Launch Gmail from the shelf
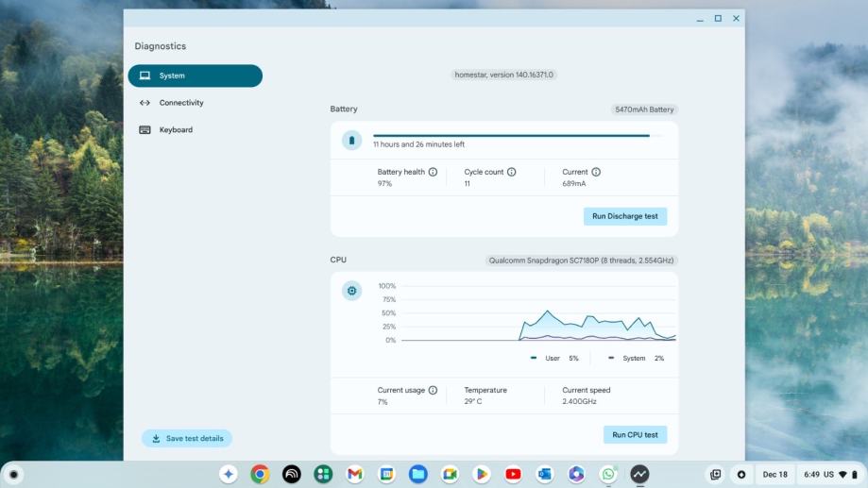Viewport: 868px width, 488px height. click(355, 474)
